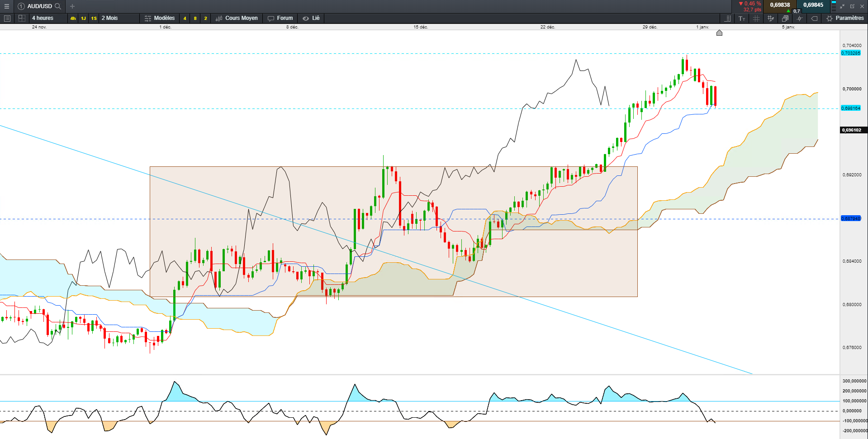Open the grid color picker tool
Screen dimensions: 868x439
click(x=771, y=19)
